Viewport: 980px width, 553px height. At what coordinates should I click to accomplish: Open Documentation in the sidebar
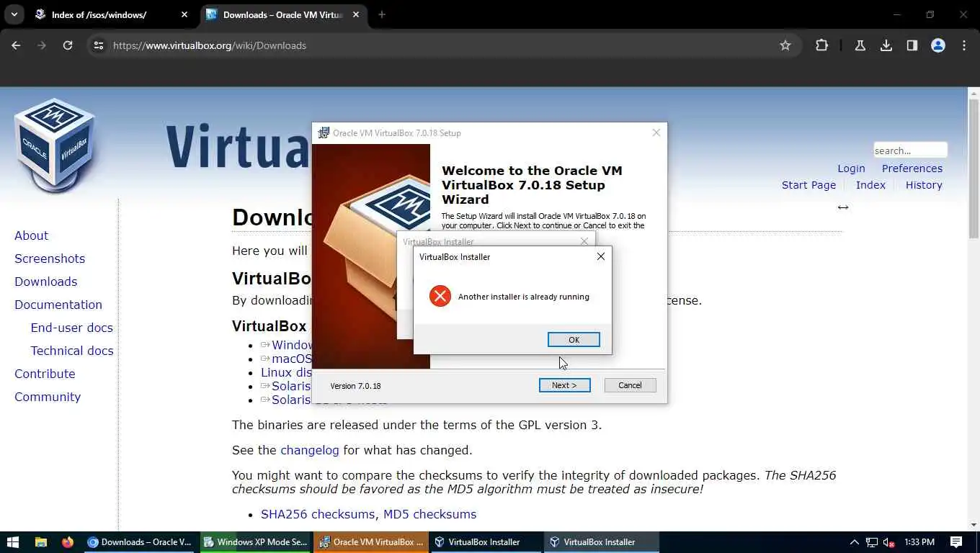[x=58, y=305]
